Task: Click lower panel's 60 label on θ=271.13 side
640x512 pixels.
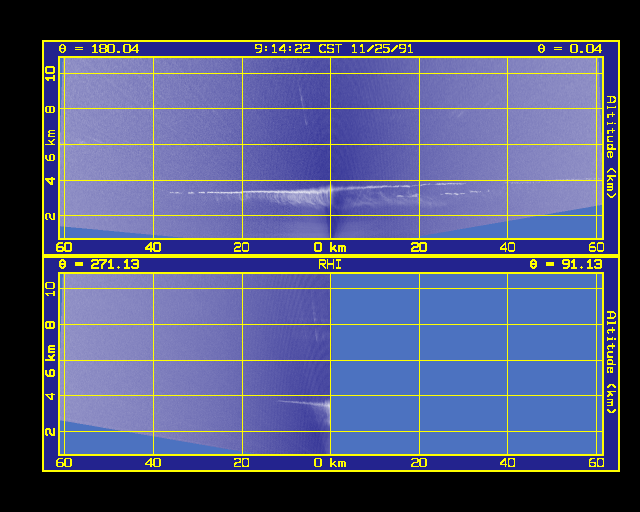Action: point(64,463)
